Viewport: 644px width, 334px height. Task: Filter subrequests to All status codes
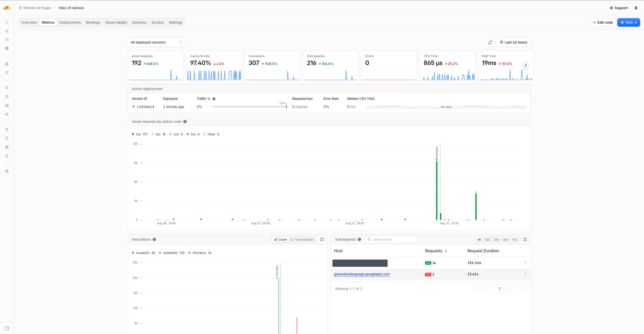pyautogui.click(x=479, y=239)
